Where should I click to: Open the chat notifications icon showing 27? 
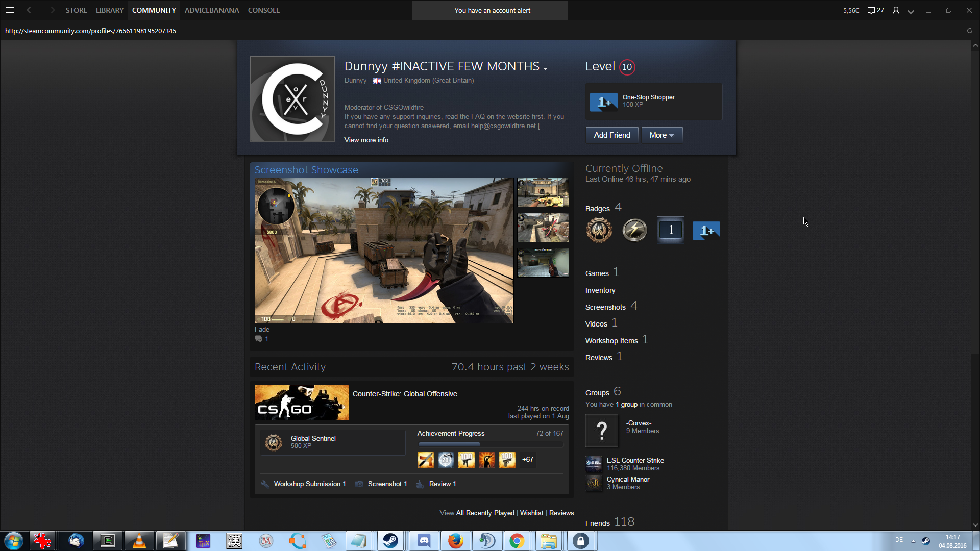(875, 10)
